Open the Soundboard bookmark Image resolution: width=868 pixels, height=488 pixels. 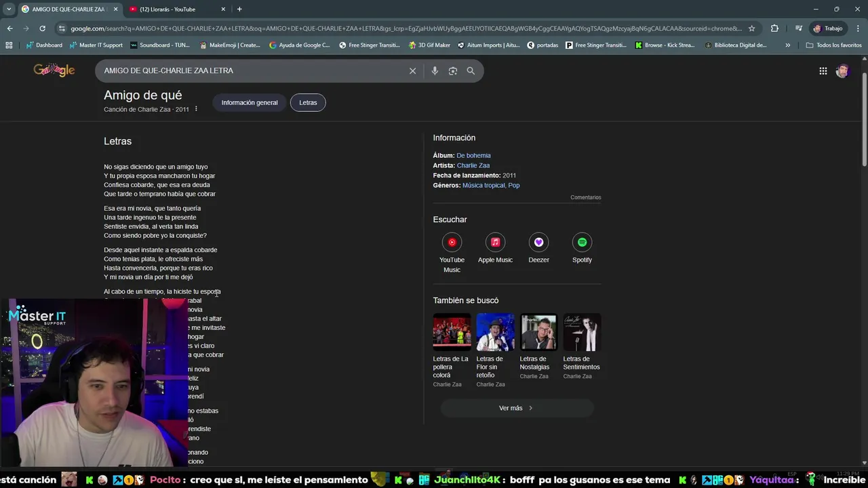pos(160,45)
